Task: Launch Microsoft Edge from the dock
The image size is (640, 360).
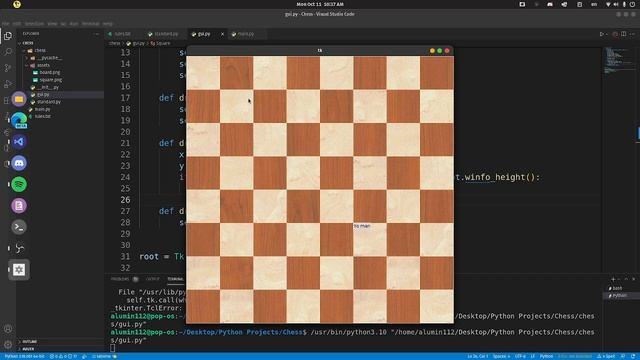Action: point(19,120)
